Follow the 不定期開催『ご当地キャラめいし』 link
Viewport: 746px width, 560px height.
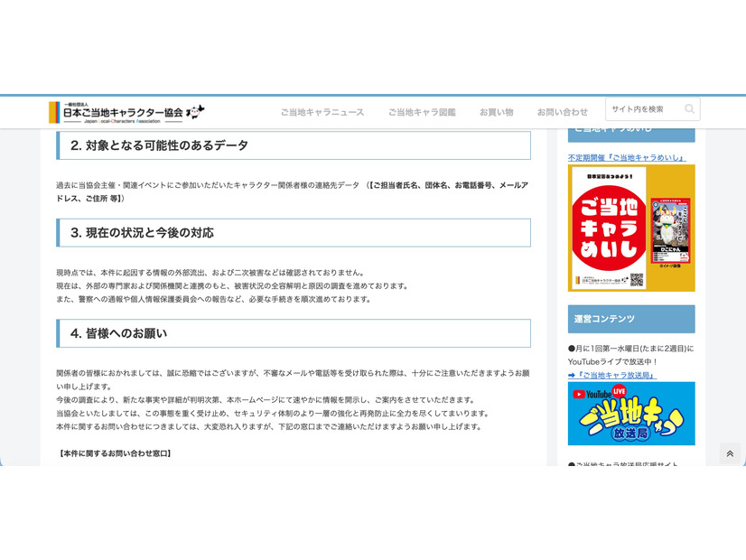627,157
